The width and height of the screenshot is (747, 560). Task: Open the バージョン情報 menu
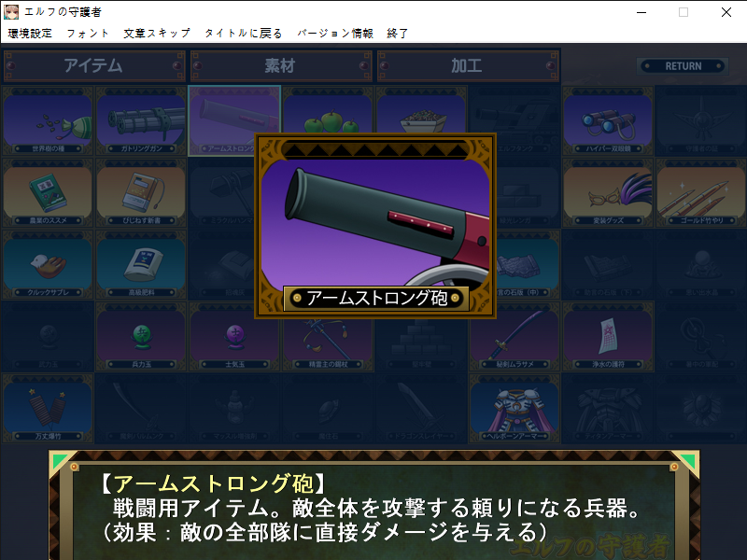[335, 34]
